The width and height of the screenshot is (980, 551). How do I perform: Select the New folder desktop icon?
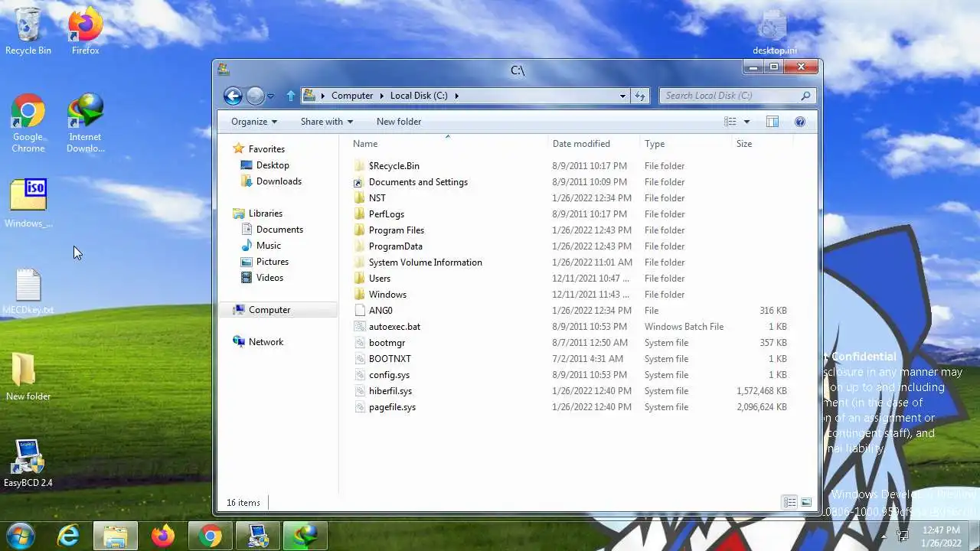tap(28, 377)
